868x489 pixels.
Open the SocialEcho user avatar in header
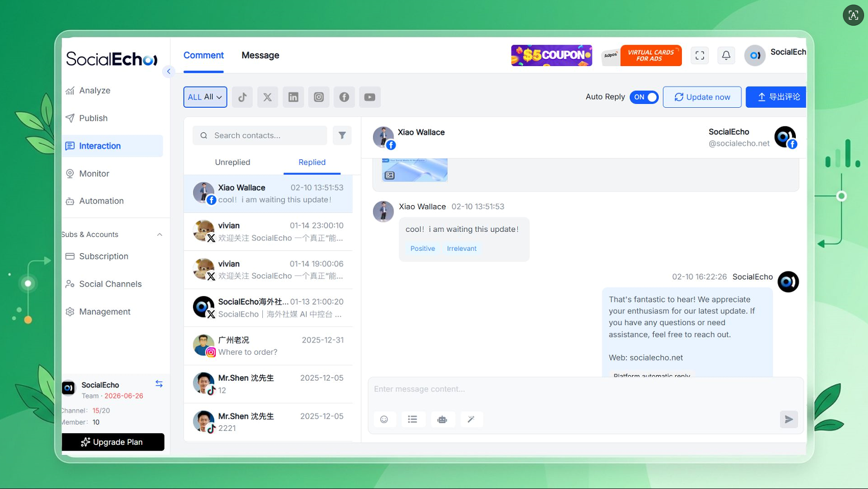tap(754, 55)
